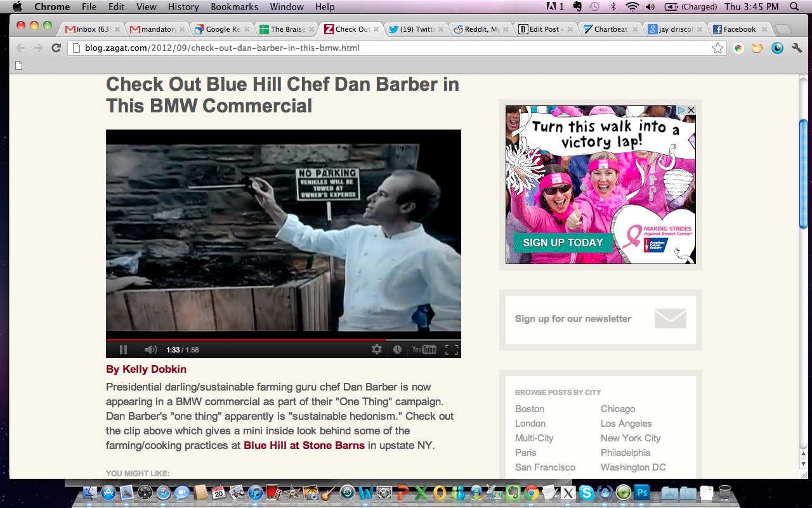
Task: Bookmark this page with star icon
Action: click(x=717, y=48)
